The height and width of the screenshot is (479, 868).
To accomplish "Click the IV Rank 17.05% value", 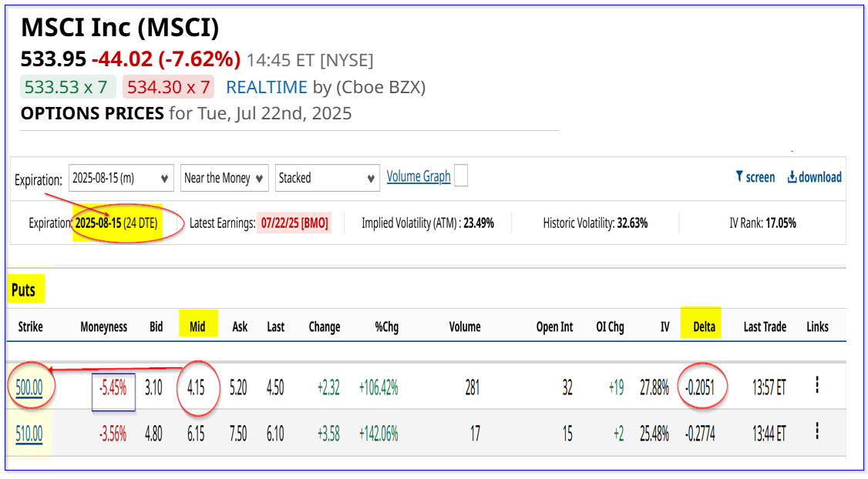I will 781,223.
